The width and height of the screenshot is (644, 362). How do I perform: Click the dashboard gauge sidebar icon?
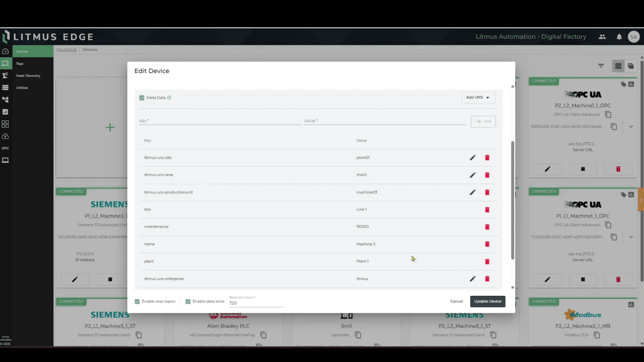click(x=5, y=51)
